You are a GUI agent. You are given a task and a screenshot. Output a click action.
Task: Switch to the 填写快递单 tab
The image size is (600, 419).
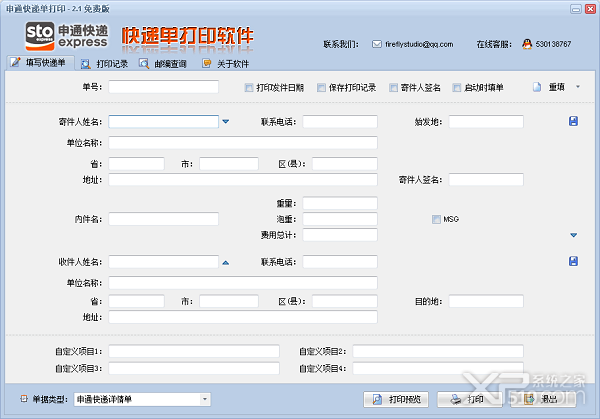click(x=40, y=63)
